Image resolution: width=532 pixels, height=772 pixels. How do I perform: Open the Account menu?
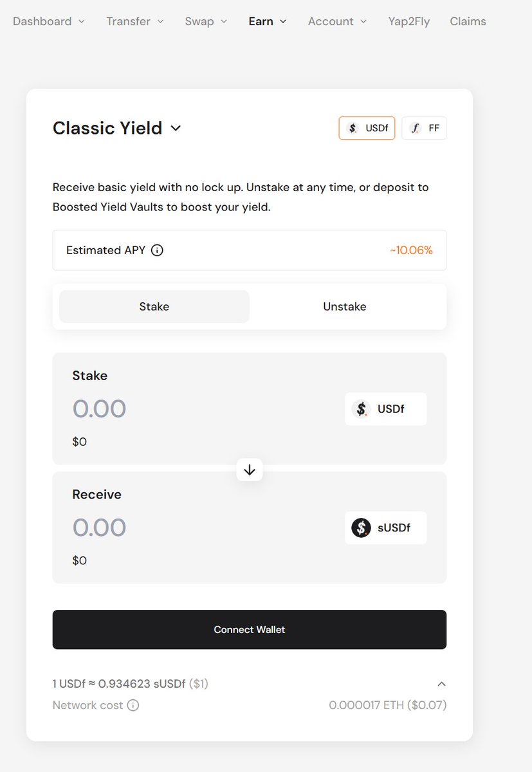337,21
